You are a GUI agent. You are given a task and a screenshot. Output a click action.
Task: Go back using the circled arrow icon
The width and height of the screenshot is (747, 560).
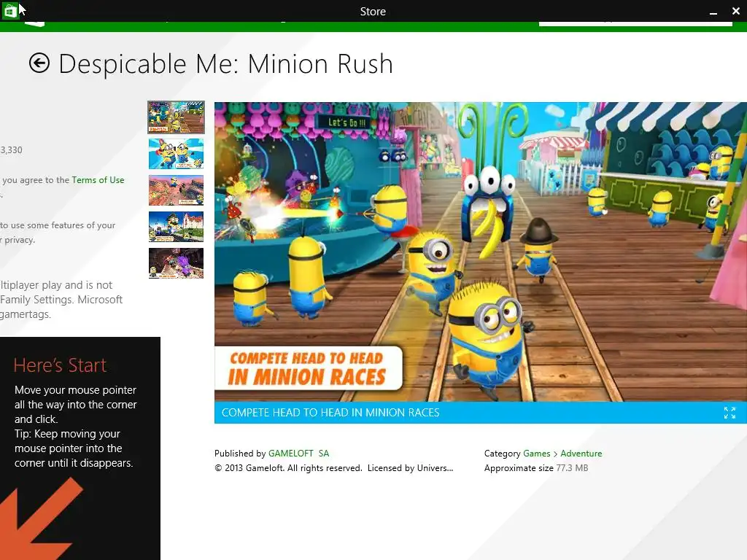pyautogui.click(x=39, y=63)
